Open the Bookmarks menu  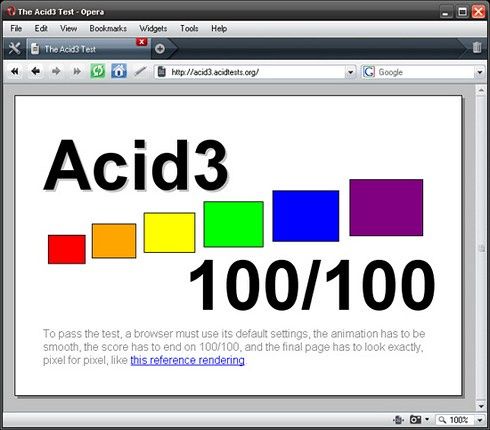[108, 29]
